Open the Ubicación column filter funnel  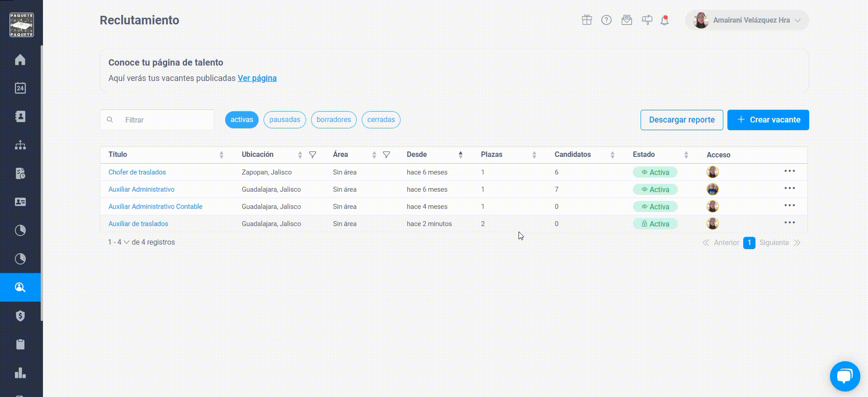(x=312, y=155)
